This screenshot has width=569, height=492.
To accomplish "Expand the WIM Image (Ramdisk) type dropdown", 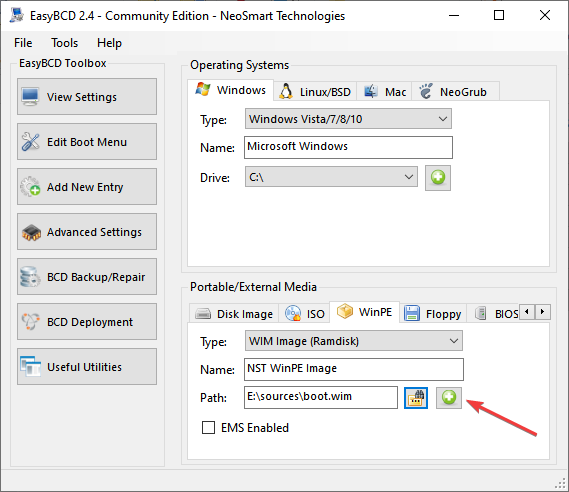I will 354,341.
